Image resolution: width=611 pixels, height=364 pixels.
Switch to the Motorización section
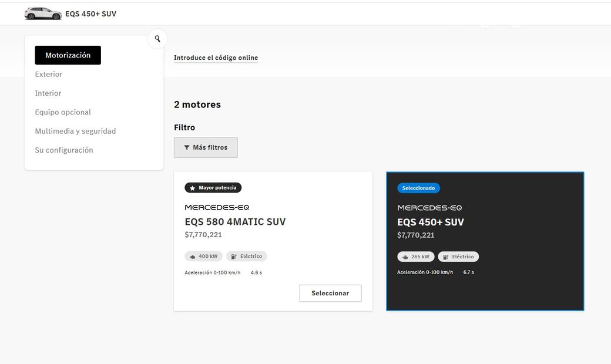click(68, 55)
